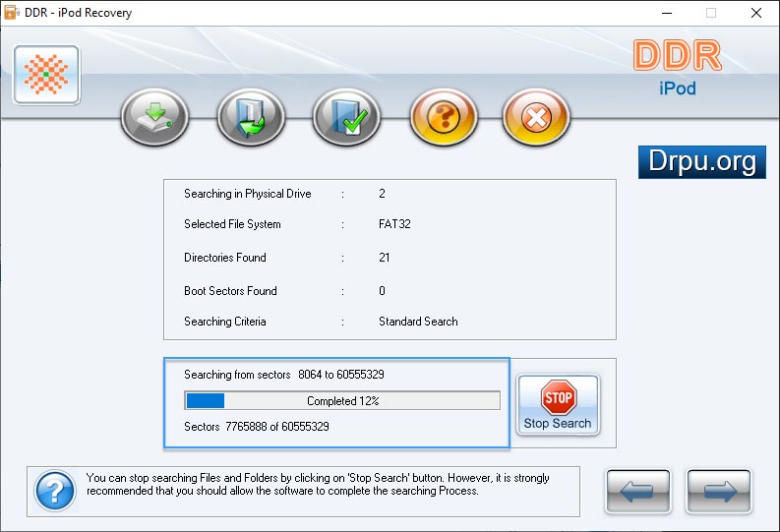The width and height of the screenshot is (780, 532).
Task: Click the directories count '21'
Action: pos(384,258)
